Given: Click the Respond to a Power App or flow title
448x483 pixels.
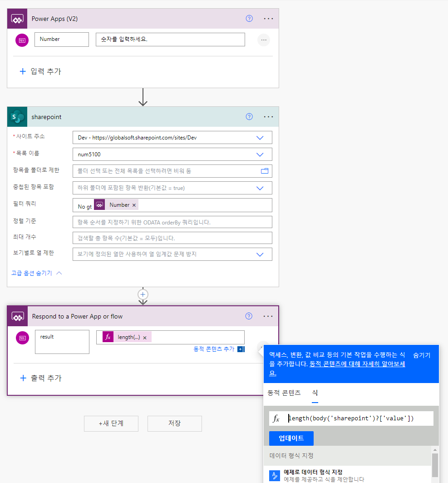Looking at the screenshot, I should click(77, 316).
